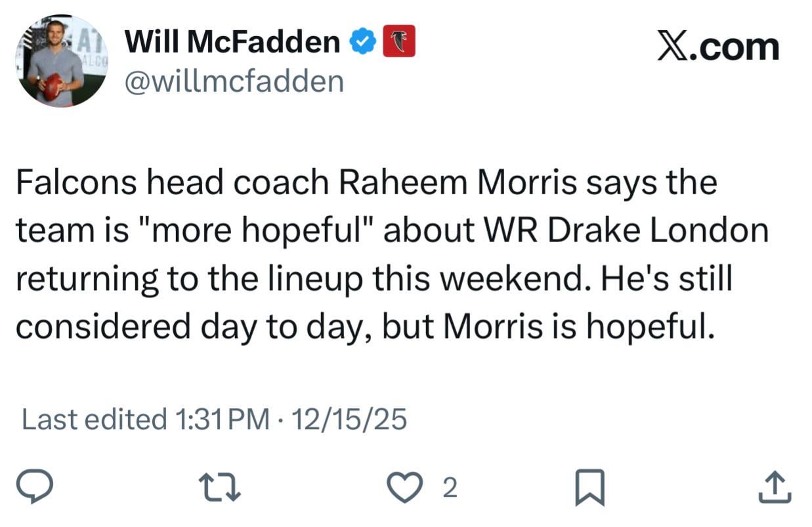This screenshot has width=812, height=527.
Task: Open the reply composer with the comment icon
Action: [36, 487]
